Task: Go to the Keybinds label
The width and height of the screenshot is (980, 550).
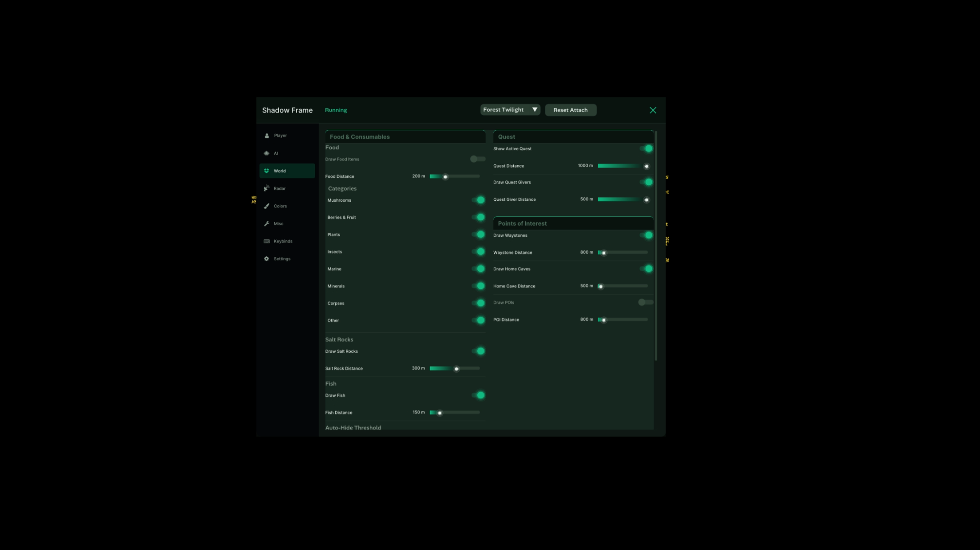Action: (x=283, y=241)
